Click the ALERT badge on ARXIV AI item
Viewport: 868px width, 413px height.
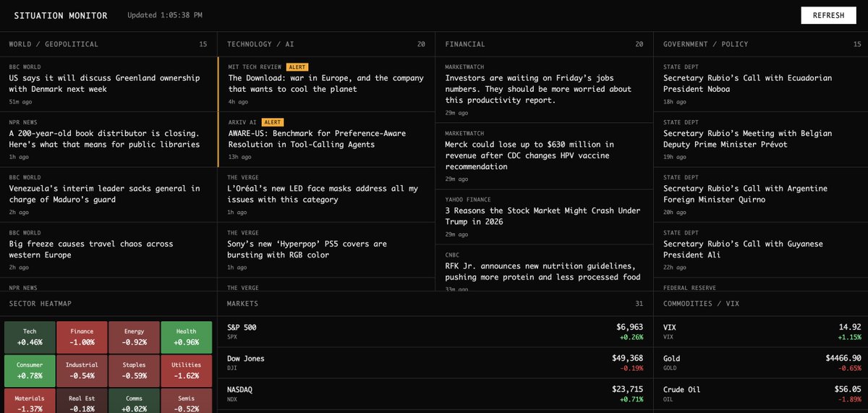coord(273,122)
